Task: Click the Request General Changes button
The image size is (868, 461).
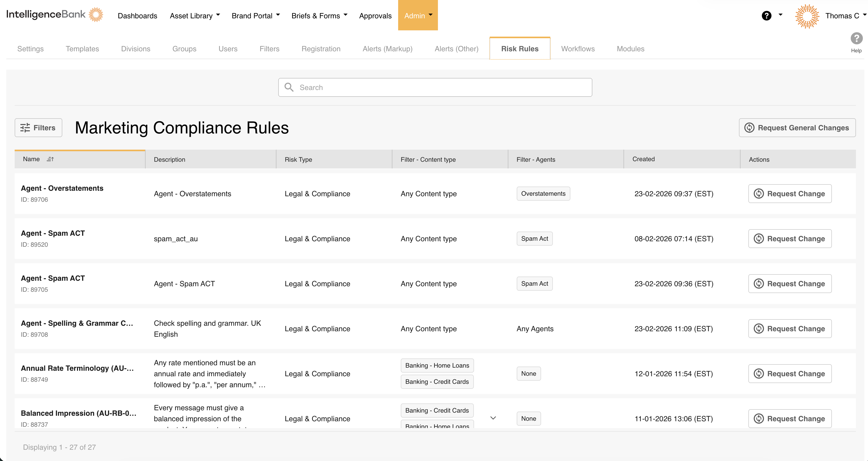Action: click(x=797, y=128)
